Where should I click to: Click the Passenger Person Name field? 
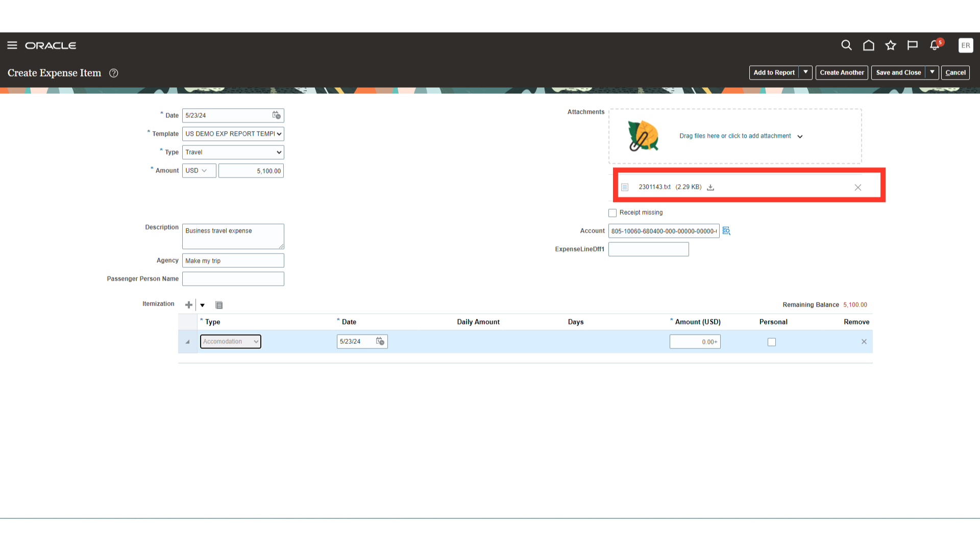(x=233, y=279)
